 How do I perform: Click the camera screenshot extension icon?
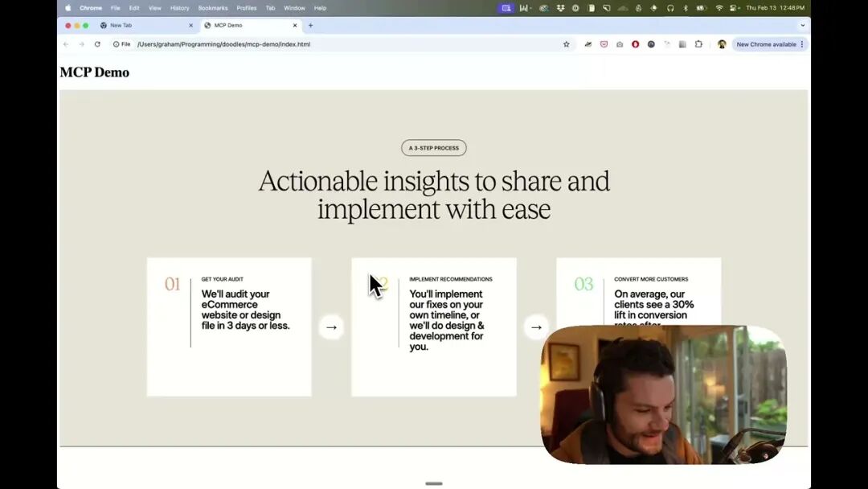tap(620, 44)
